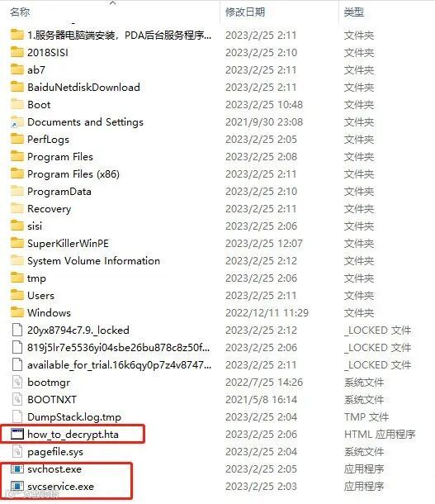Select the BOOTNXT system file icon

17,399
